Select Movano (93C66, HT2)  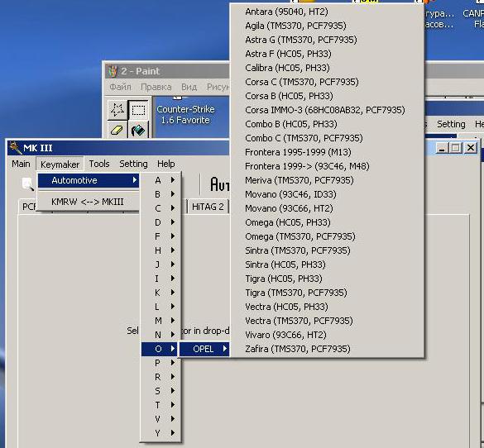(x=327, y=208)
